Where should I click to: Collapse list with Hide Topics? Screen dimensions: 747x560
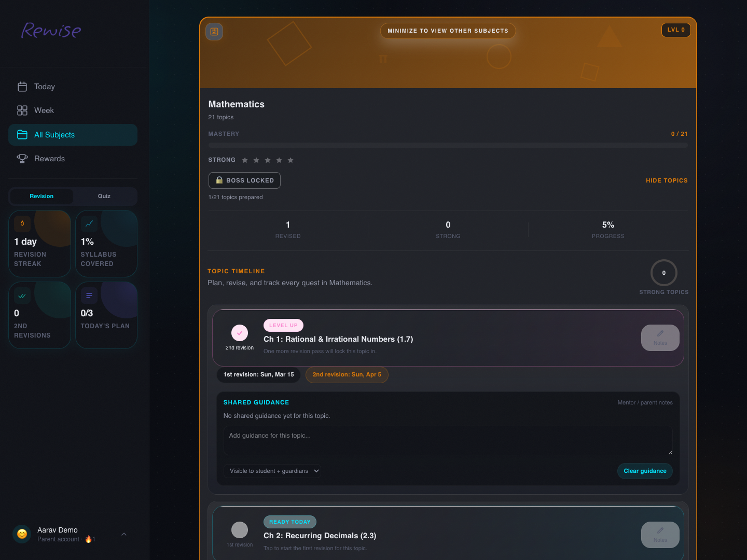coord(667,180)
